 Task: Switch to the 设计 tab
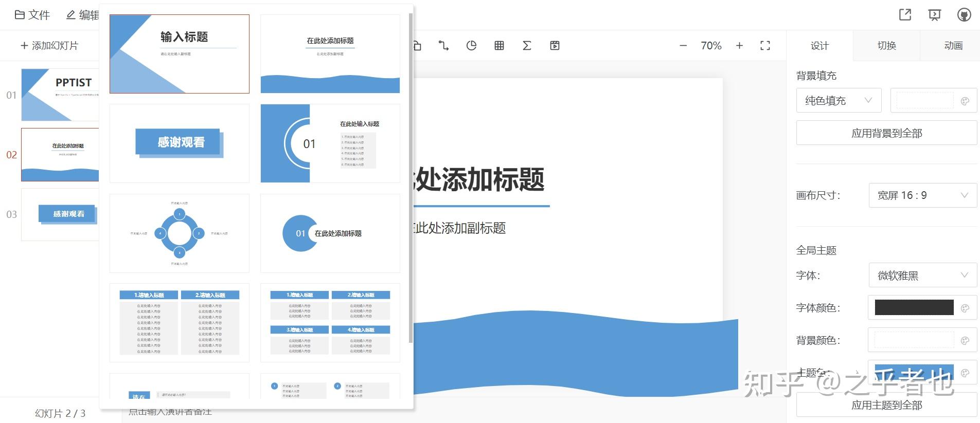click(x=819, y=46)
